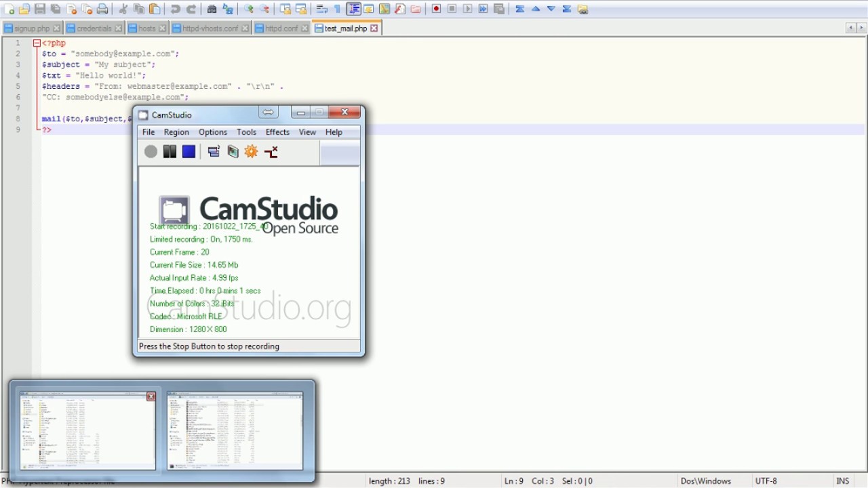Viewport: 868px width, 488px height.
Task: Open CamStudio Effects menu
Action: 277,132
